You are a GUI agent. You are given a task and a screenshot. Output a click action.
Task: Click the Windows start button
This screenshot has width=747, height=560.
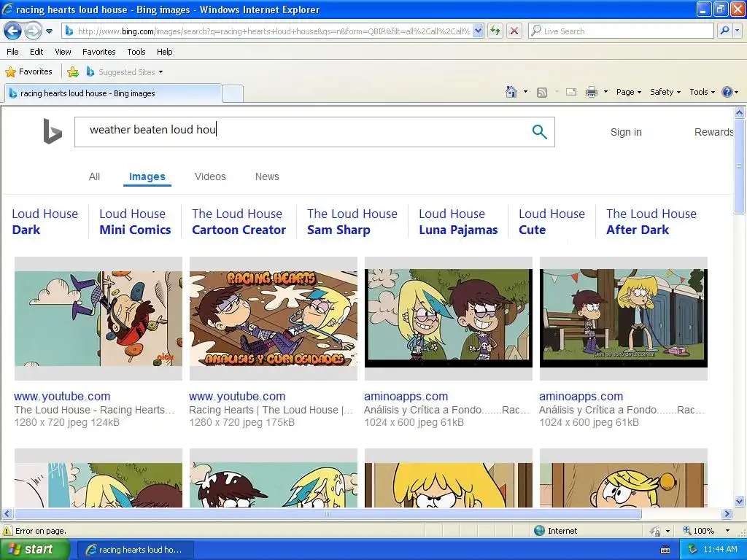35,550
